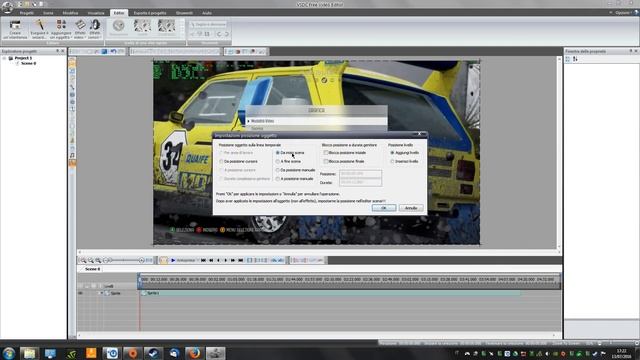The height and width of the screenshot is (360, 640).
Task: Click the Anteprima play button
Action: click(x=173, y=260)
